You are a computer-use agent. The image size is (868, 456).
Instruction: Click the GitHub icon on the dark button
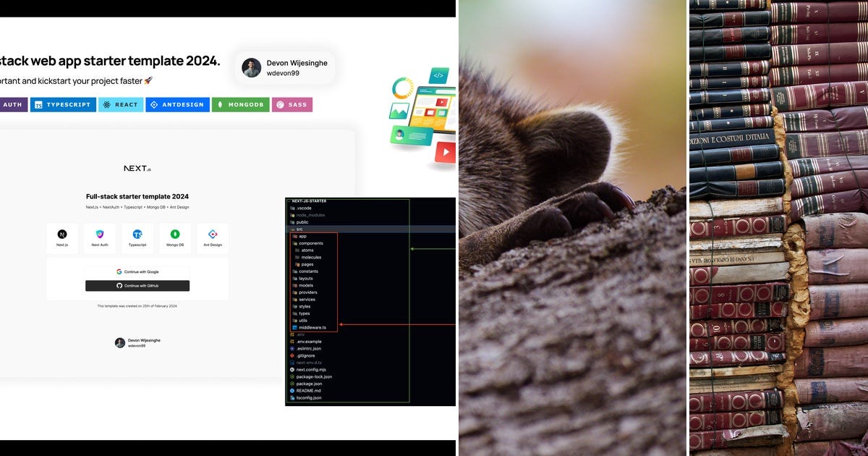120,286
